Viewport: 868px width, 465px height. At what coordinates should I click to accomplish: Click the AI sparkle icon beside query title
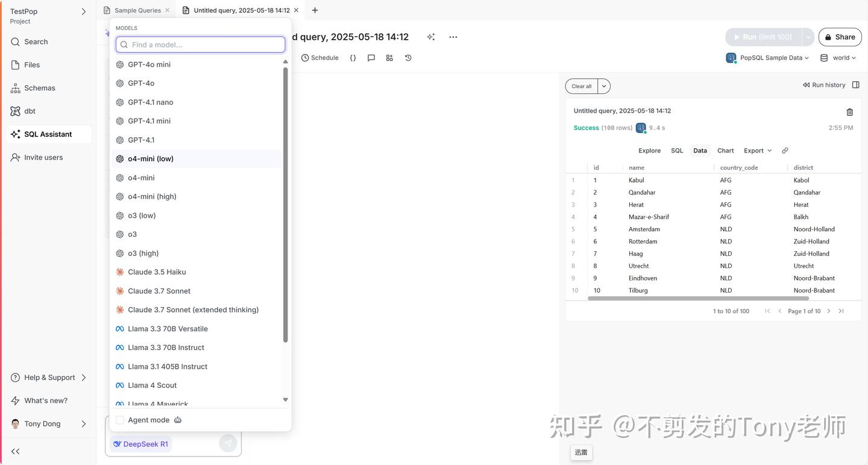point(431,37)
